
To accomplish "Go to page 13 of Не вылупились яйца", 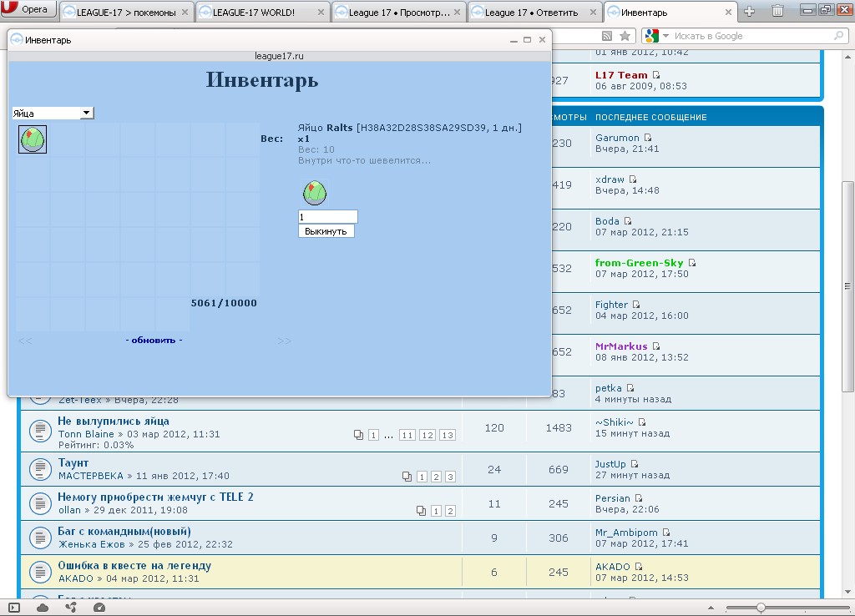I will click(x=448, y=435).
